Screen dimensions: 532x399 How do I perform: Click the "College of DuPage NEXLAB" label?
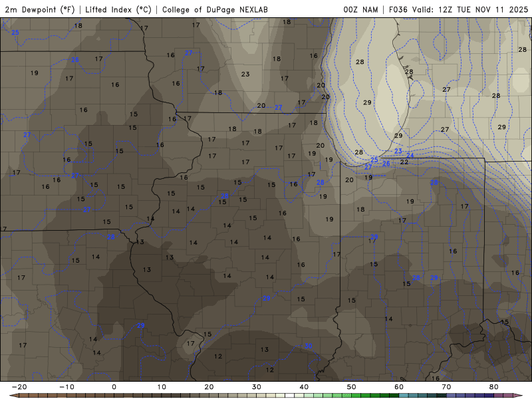click(x=215, y=9)
